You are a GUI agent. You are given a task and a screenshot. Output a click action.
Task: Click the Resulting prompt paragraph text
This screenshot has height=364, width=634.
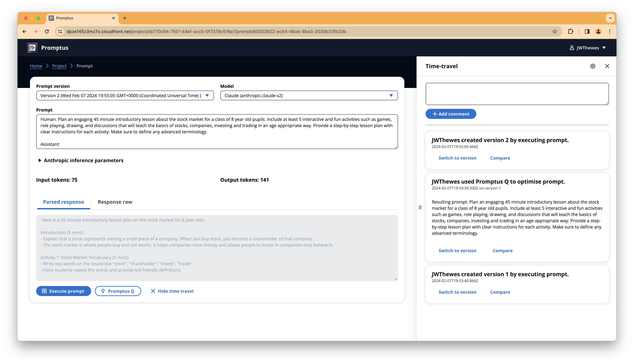517,218
